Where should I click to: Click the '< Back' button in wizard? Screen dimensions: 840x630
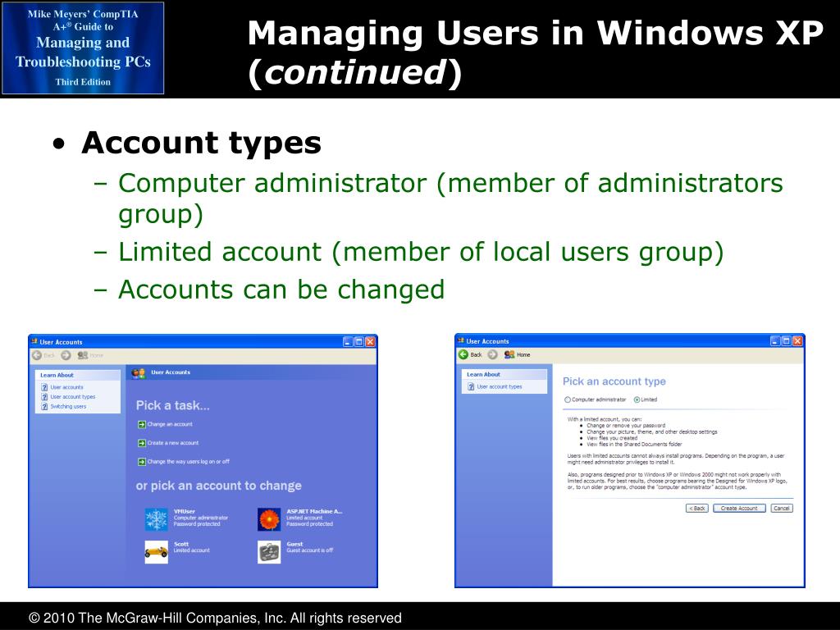pos(697,509)
